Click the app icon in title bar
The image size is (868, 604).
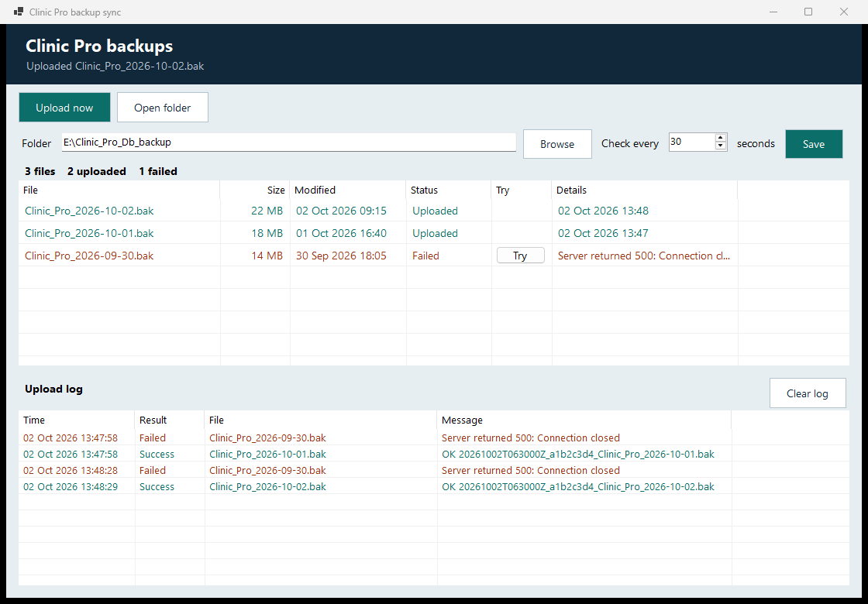point(19,12)
